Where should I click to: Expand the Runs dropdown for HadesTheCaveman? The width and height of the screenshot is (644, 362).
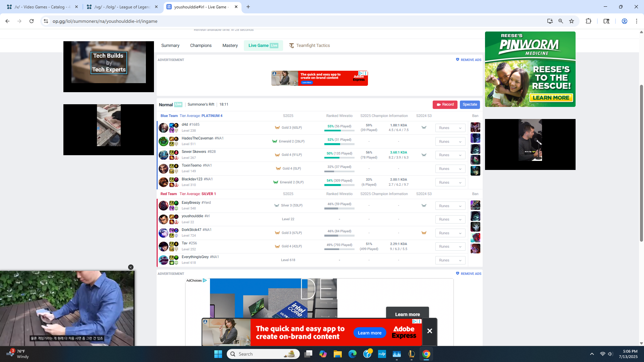coord(450,142)
